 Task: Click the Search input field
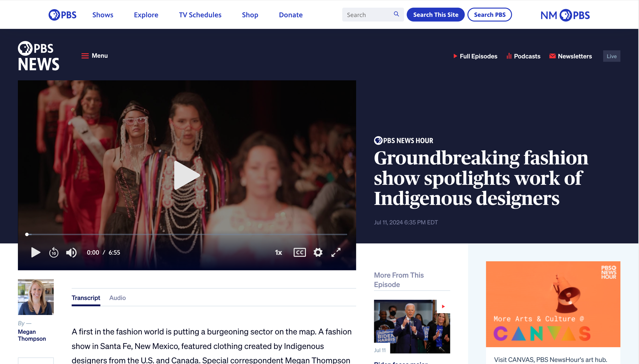(x=368, y=15)
